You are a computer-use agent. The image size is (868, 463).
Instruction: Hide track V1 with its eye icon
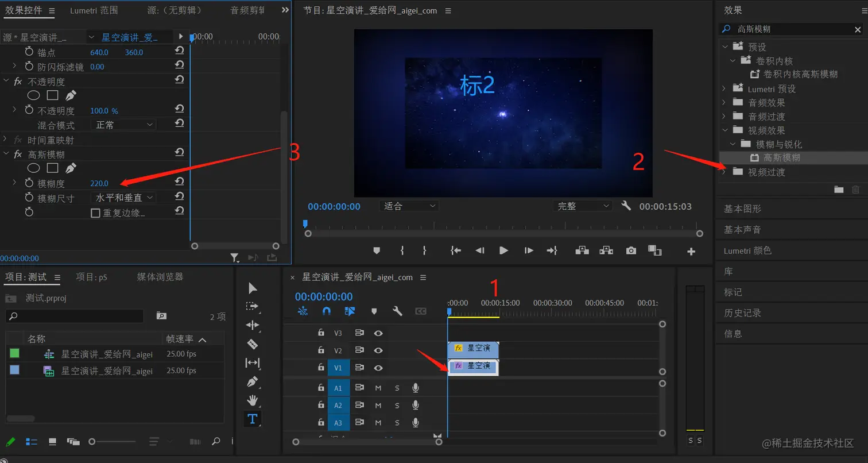(378, 368)
